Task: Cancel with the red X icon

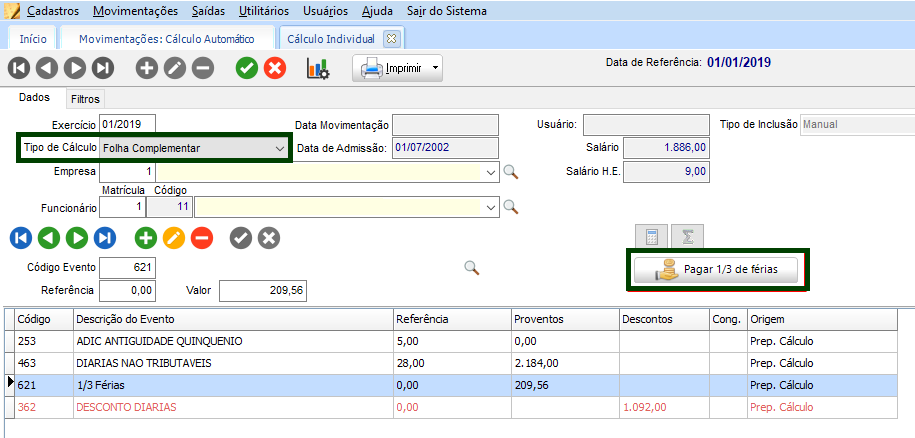Action: 275,68
